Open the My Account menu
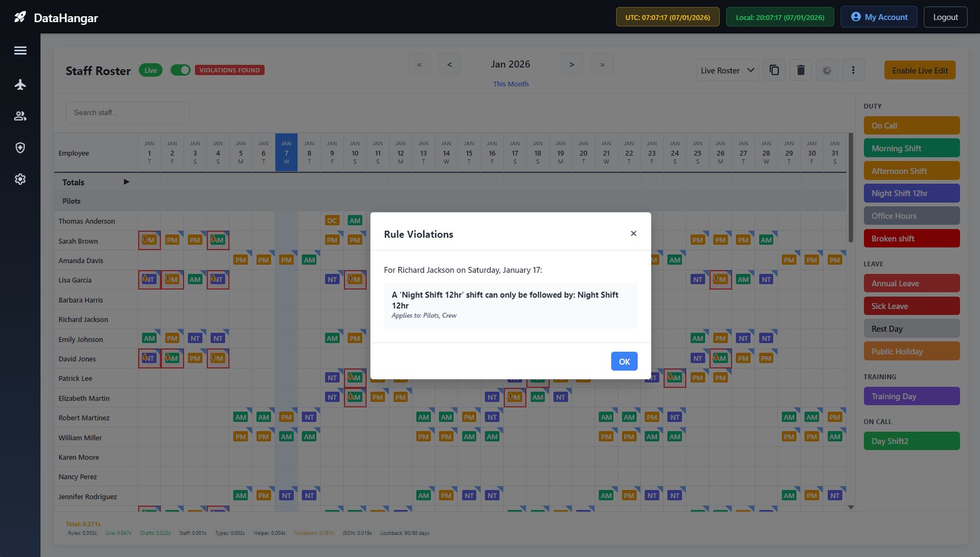This screenshot has width=980, height=557. [878, 17]
